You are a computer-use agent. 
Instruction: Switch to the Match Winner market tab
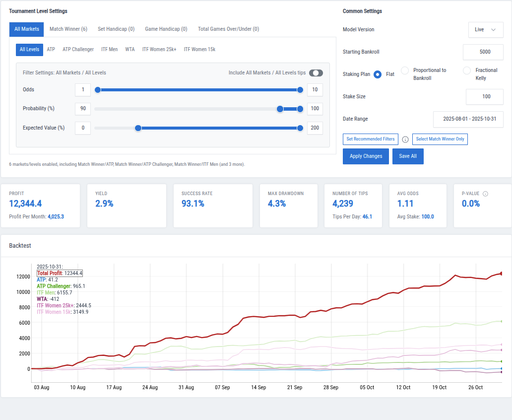point(68,29)
